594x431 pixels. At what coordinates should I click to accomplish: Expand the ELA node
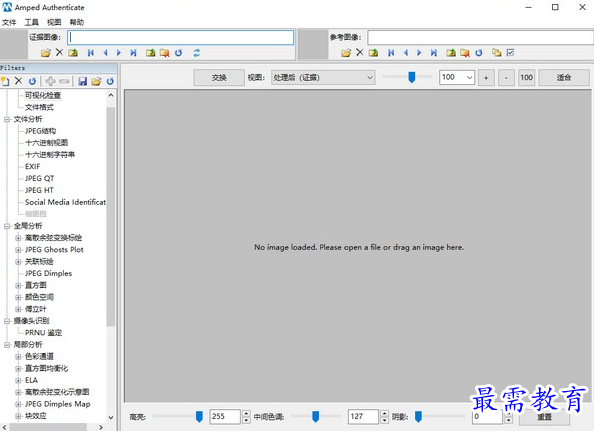[x=18, y=380]
